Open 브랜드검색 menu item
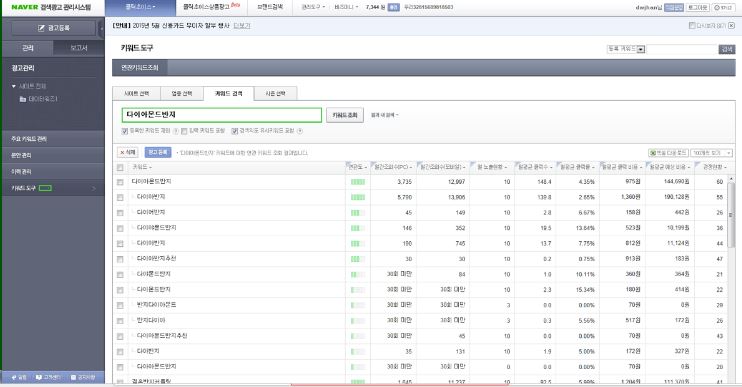The image size is (742, 387). tap(270, 8)
